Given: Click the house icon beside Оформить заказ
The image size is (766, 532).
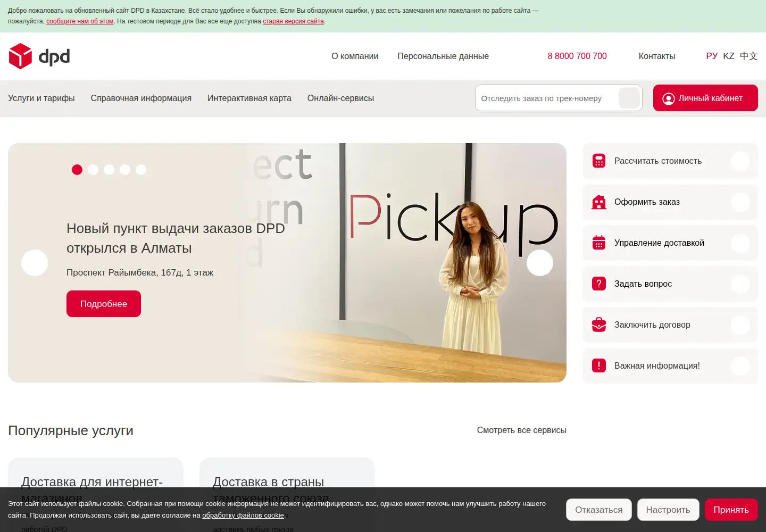Looking at the screenshot, I should 599,202.
